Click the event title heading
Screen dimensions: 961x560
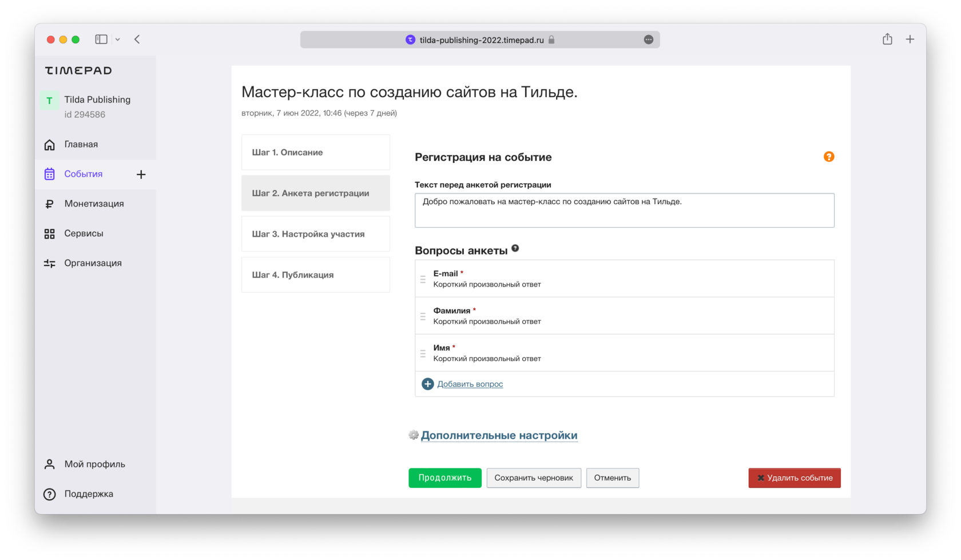coord(410,92)
